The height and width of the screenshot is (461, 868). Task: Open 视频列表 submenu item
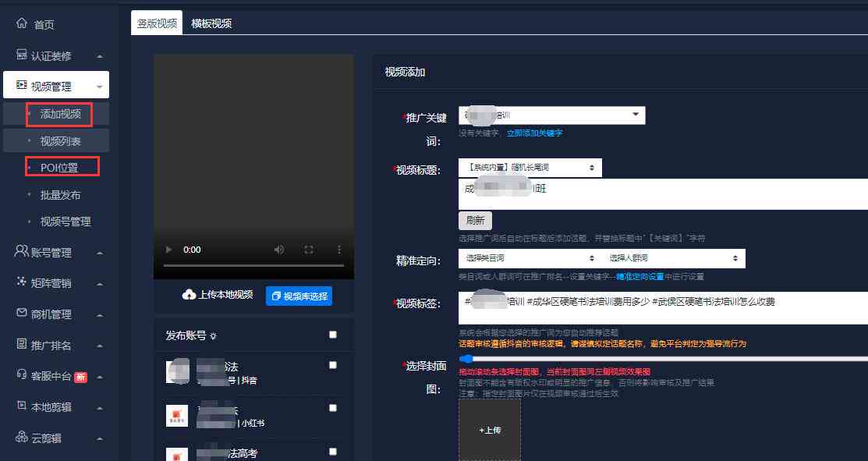pyautogui.click(x=60, y=141)
